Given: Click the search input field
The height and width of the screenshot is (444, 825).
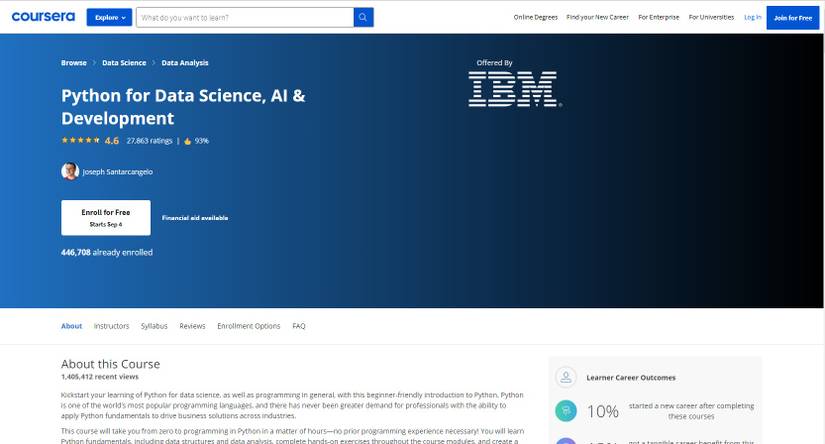Looking at the screenshot, I should click(245, 17).
